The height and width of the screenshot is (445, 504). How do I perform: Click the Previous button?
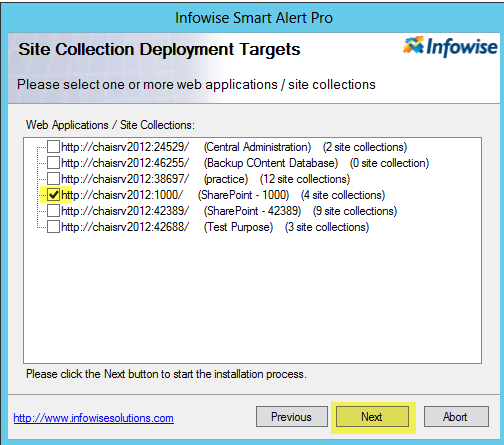[292, 416]
